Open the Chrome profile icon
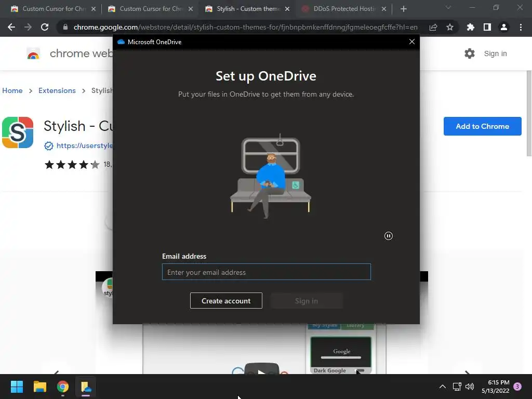Image resolution: width=532 pixels, height=399 pixels. coord(504,27)
